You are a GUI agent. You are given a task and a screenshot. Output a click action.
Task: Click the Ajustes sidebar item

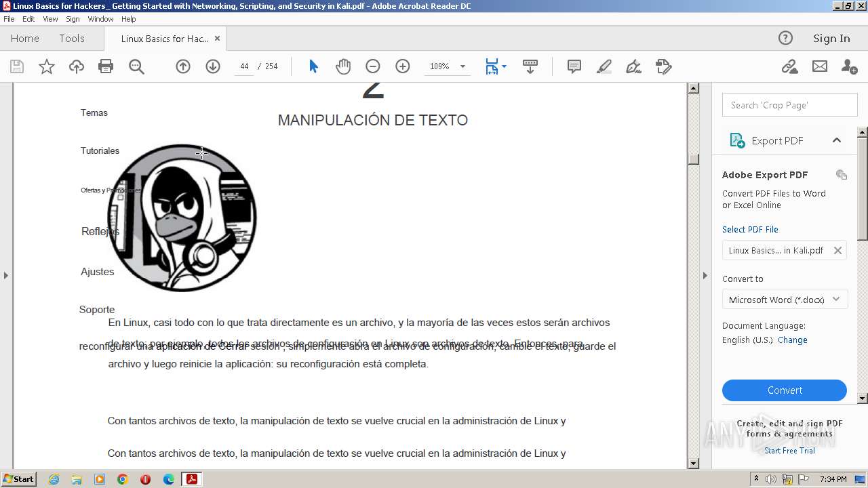[x=98, y=272]
